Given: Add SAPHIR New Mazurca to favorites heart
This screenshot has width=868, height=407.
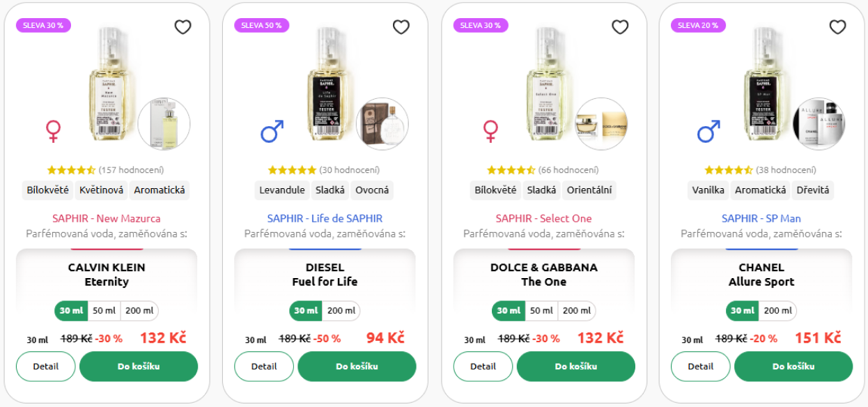Looking at the screenshot, I should tap(183, 27).
